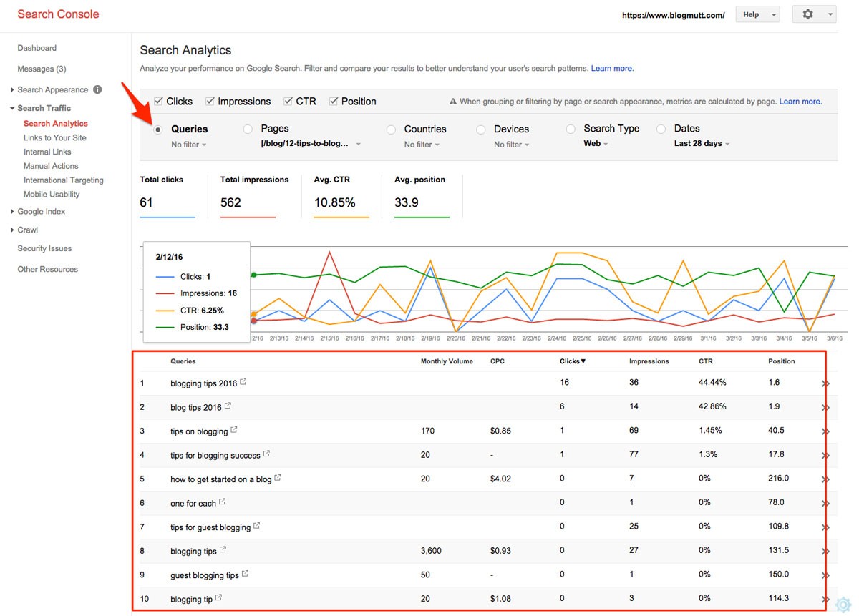Open the Help dropdown
The width and height of the screenshot is (859, 616).
(759, 14)
